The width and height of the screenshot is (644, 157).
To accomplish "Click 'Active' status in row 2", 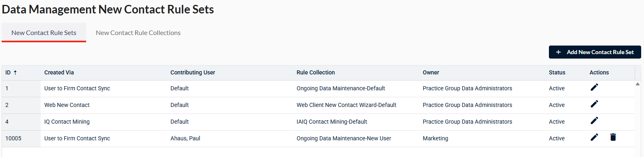I will pos(557,105).
